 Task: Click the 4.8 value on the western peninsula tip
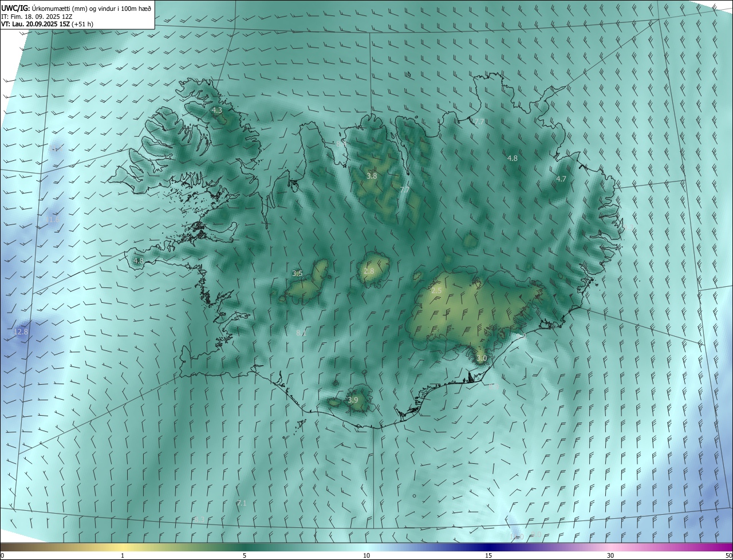coord(139,261)
